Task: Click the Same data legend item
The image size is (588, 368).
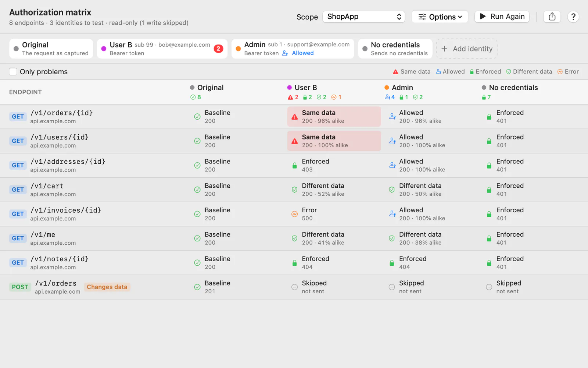Action: point(411,71)
